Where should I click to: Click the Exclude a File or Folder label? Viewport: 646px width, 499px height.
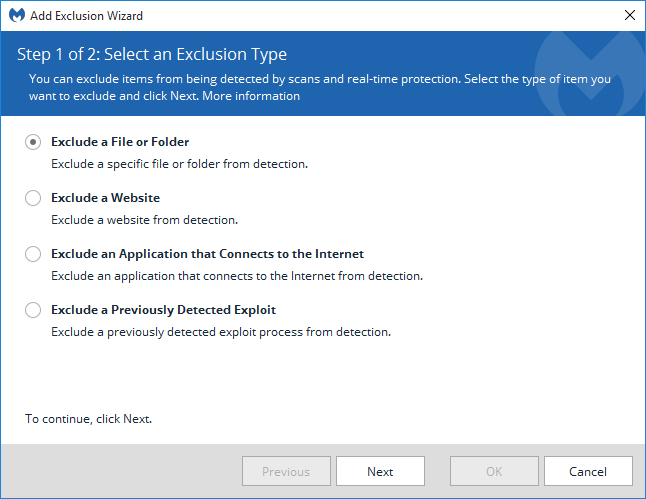point(120,142)
